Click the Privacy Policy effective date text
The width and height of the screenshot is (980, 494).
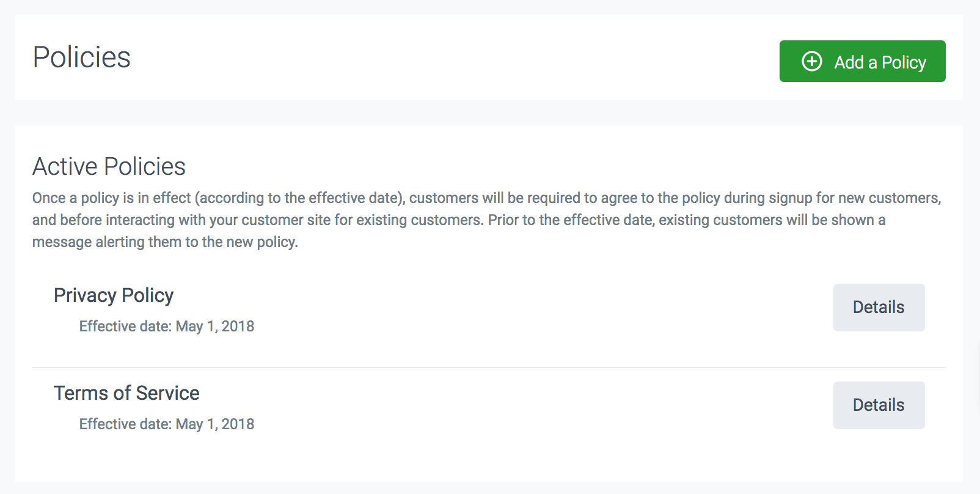[166, 326]
